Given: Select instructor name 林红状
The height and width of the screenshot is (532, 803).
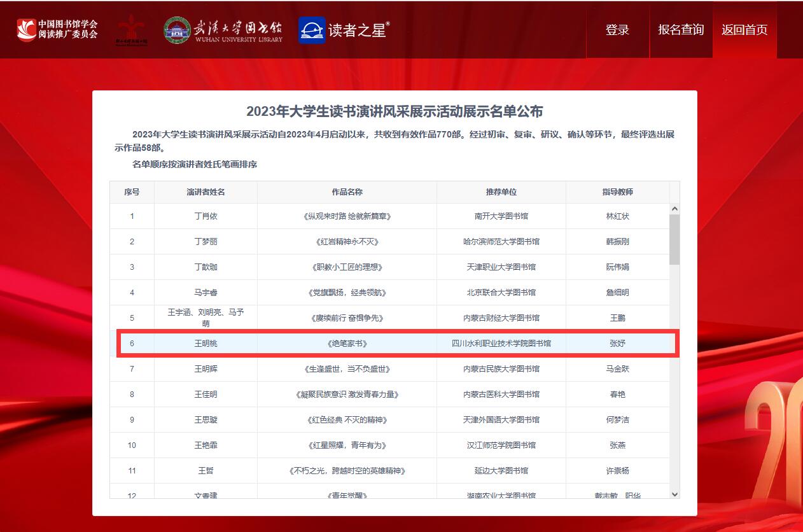Looking at the screenshot, I should point(618,216).
